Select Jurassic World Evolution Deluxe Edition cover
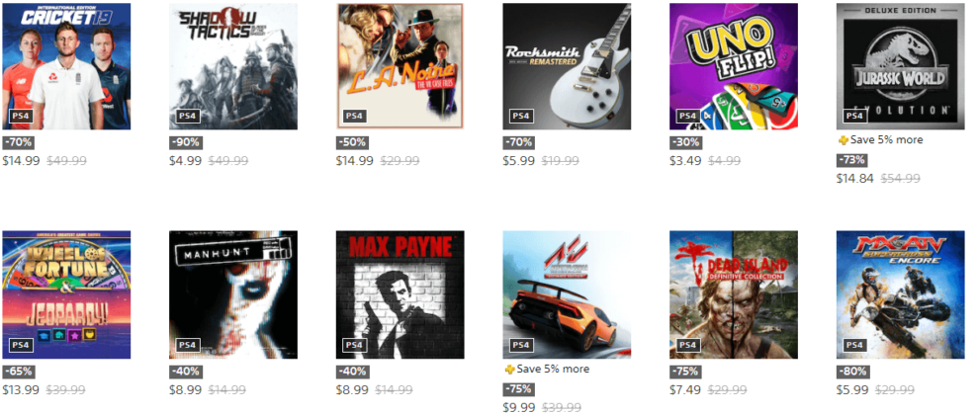Image resolution: width=980 pixels, height=415 pixels. (x=901, y=66)
